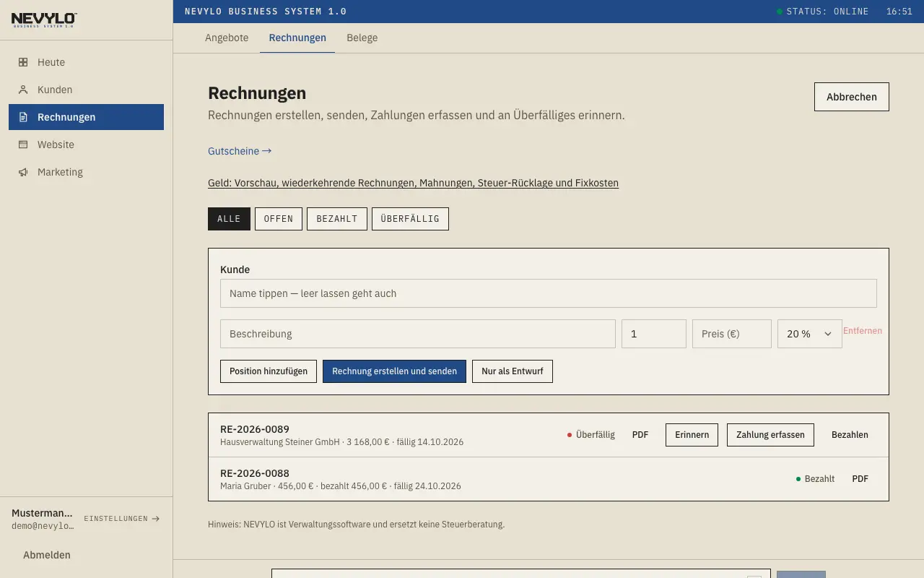Show only OFFEN invoices
The width and height of the screenshot is (924, 578).
[x=279, y=219]
